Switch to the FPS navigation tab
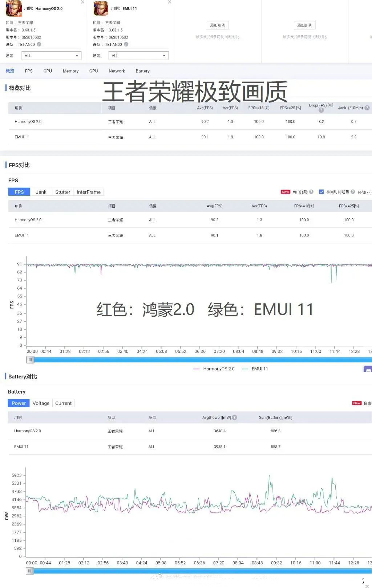This screenshot has width=372, height=588. 29,71
